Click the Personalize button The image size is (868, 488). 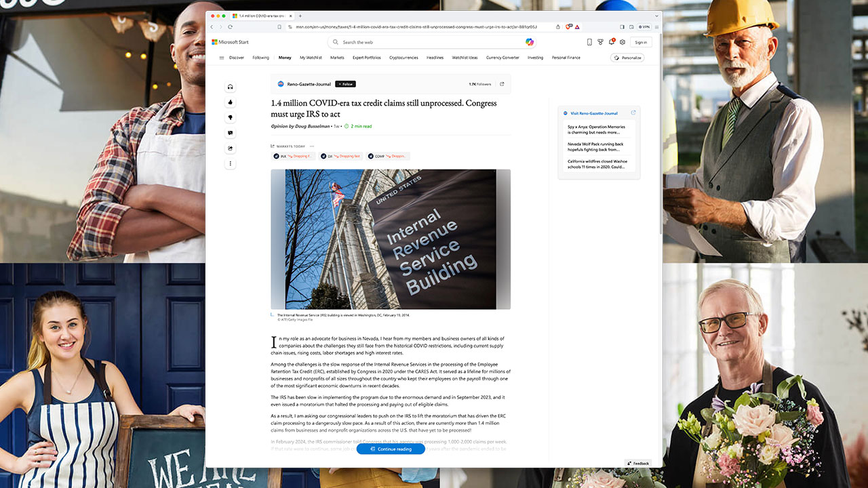tap(627, 58)
